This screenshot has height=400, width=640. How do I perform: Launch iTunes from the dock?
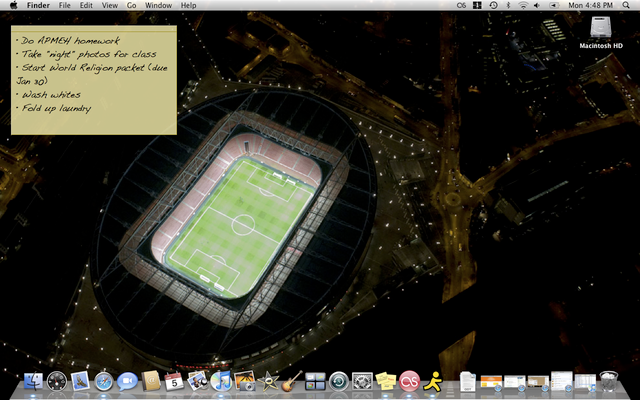click(x=221, y=381)
